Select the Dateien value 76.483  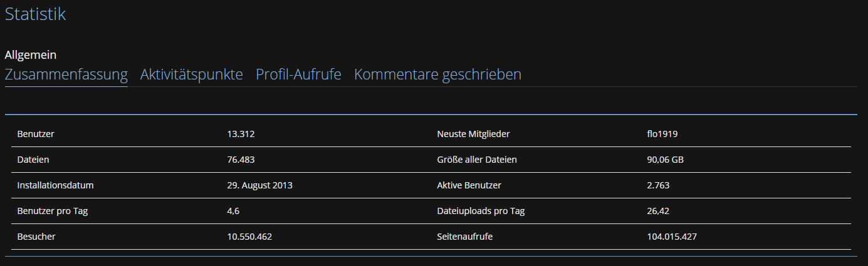click(241, 160)
